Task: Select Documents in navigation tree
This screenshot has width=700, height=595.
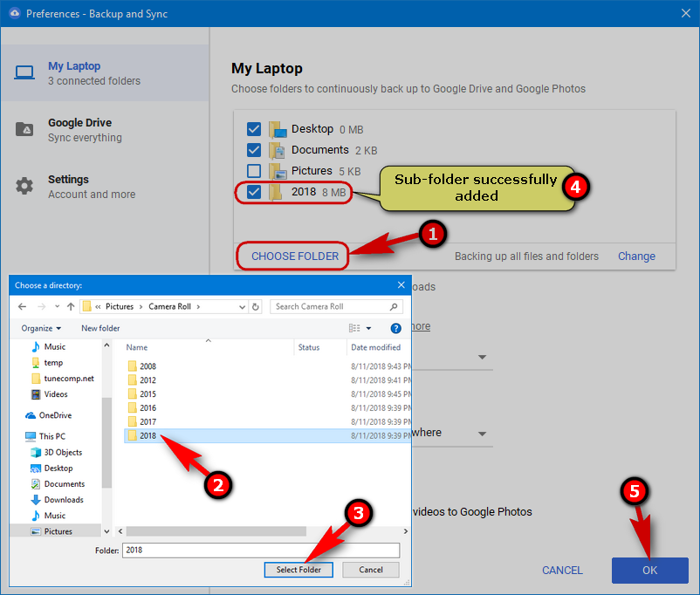Action: [x=58, y=484]
